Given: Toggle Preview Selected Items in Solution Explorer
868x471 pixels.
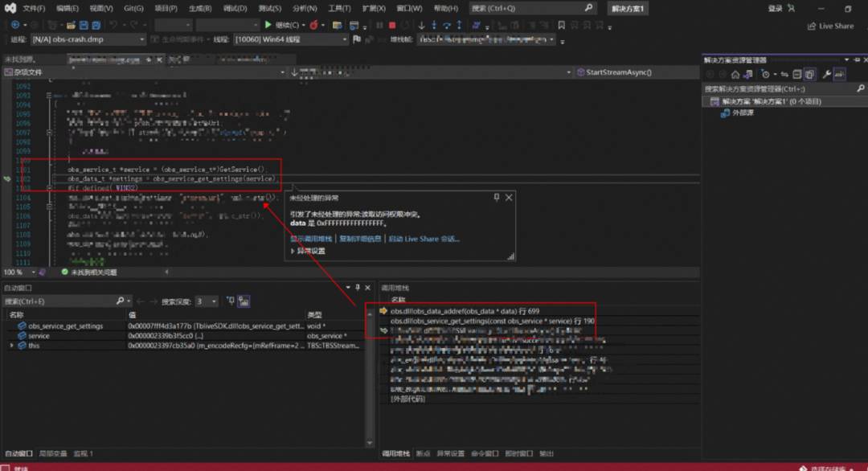Looking at the screenshot, I should click(840, 74).
